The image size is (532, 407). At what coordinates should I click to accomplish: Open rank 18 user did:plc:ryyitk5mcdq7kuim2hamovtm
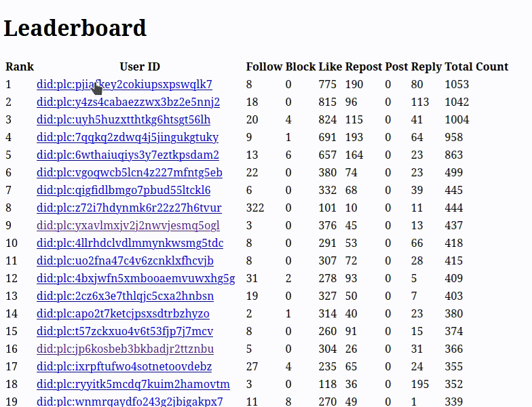point(133,385)
